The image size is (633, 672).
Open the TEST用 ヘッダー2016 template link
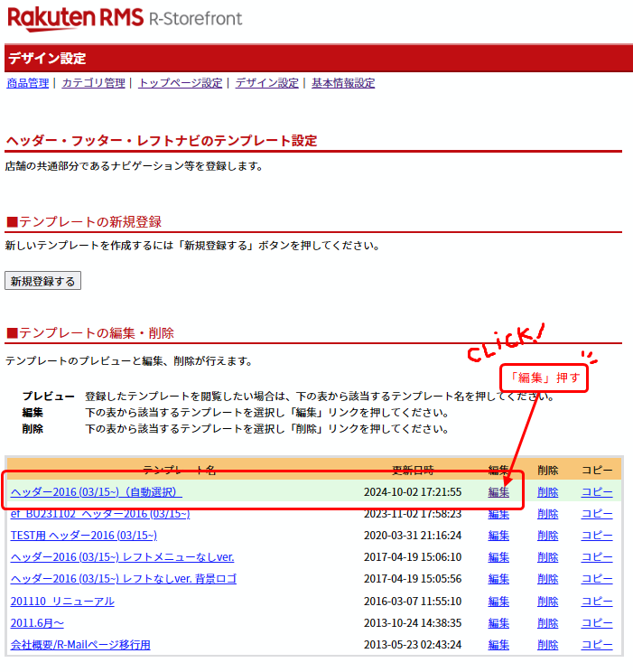point(83,536)
